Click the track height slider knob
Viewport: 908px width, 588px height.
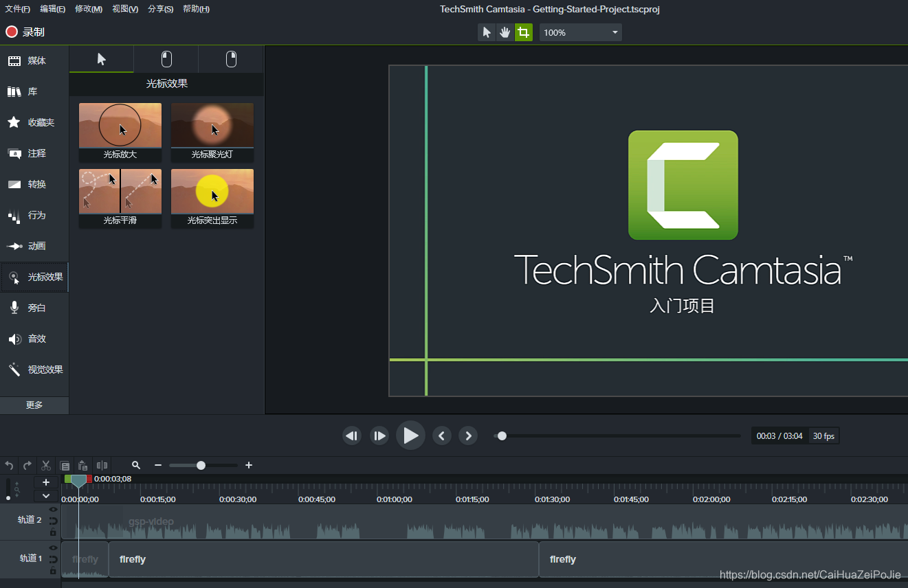[x=8, y=497]
